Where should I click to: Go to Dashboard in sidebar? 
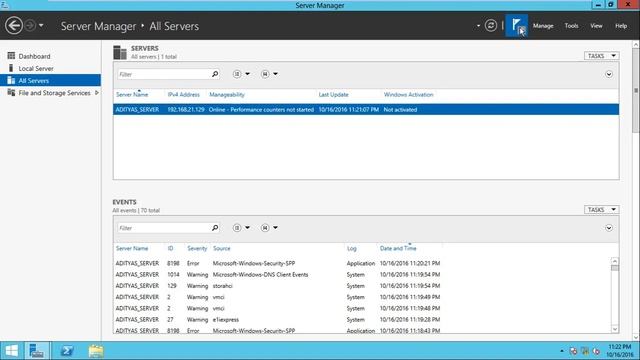[x=34, y=56]
